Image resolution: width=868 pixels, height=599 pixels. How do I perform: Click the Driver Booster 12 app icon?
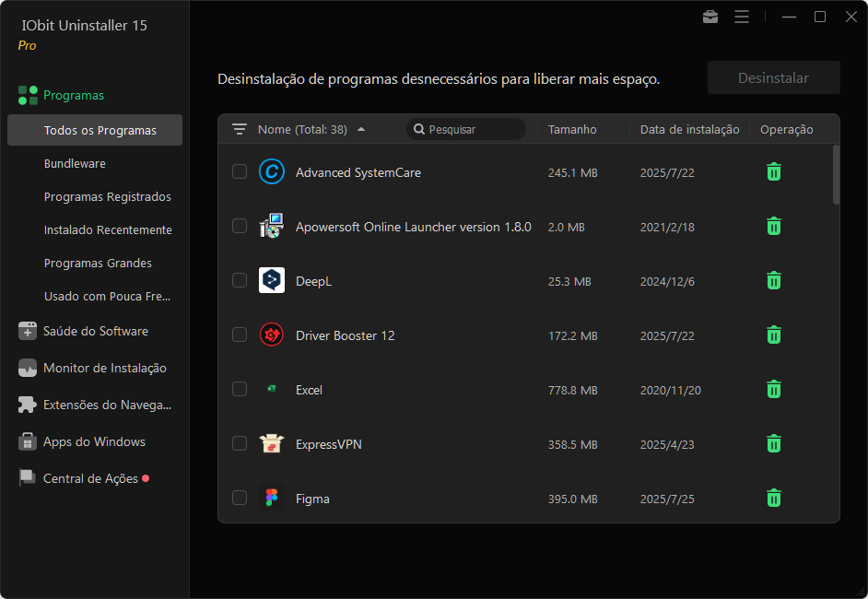(272, 335)
